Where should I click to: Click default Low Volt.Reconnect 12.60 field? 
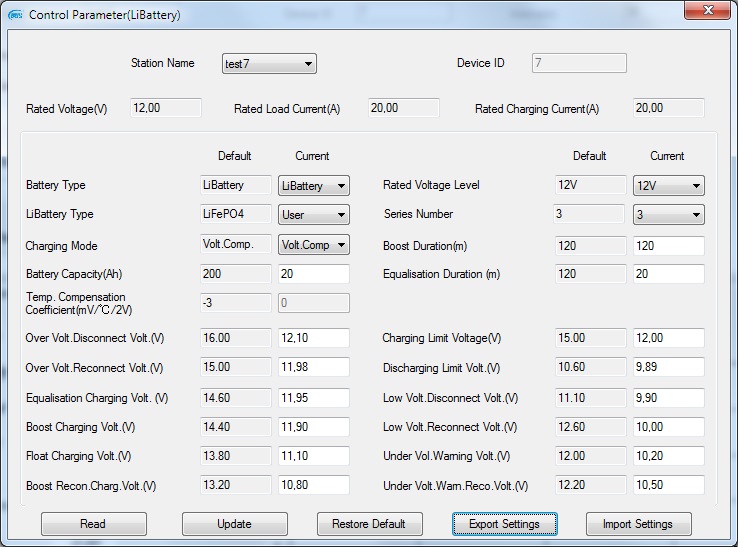pos(591,427)
